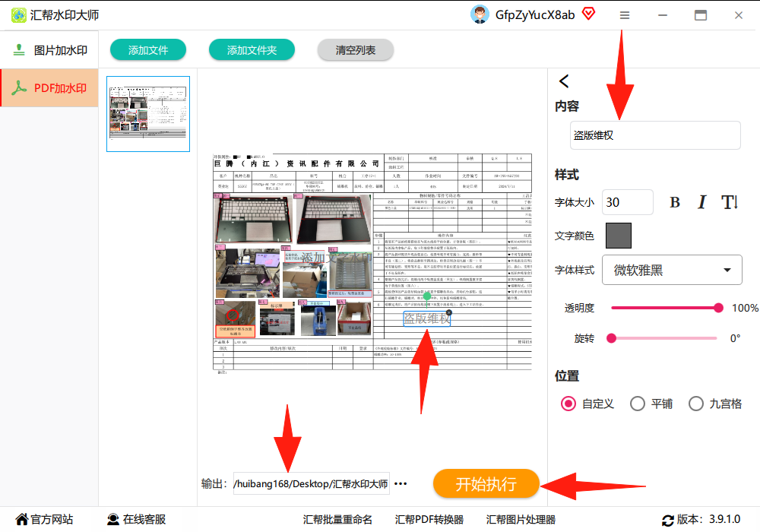Click the user avatar icon
Screen dimensions: 760x532
(x=480, y=14)
